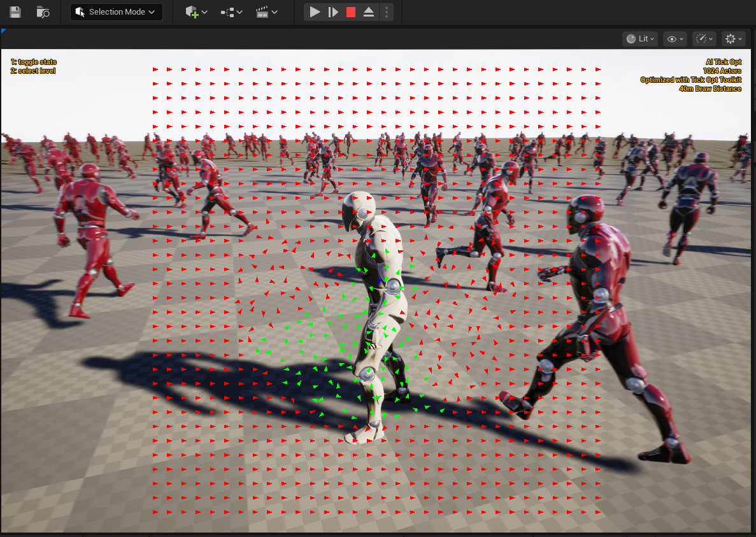
Task: Open the play options three-dot menu
Action: click(386, 12)
